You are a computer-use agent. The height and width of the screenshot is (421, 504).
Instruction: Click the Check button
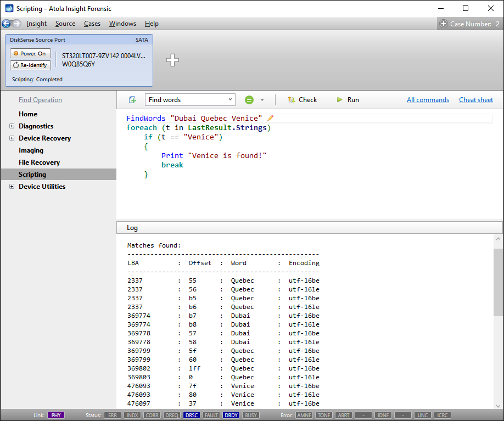(303, 100)
